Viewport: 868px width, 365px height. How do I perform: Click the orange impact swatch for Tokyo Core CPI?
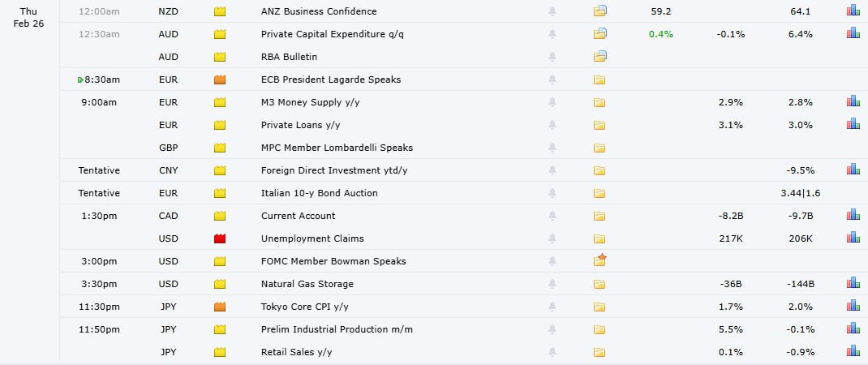[220, 307]
